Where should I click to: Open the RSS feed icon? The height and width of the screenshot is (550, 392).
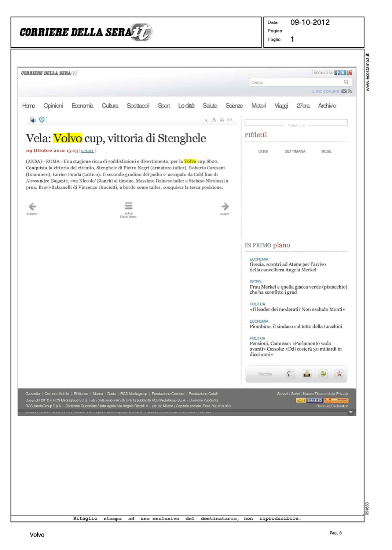click(350, 91)
